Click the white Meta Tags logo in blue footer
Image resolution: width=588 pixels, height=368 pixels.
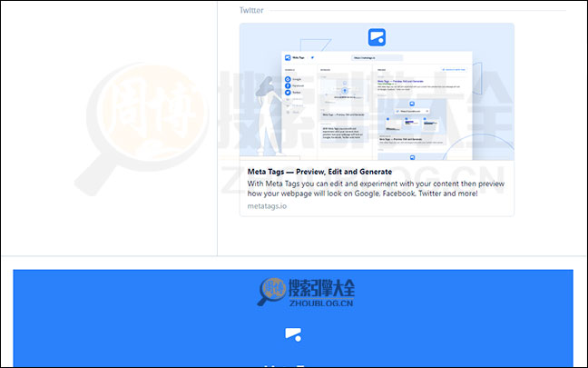click(x=293, y=334)
